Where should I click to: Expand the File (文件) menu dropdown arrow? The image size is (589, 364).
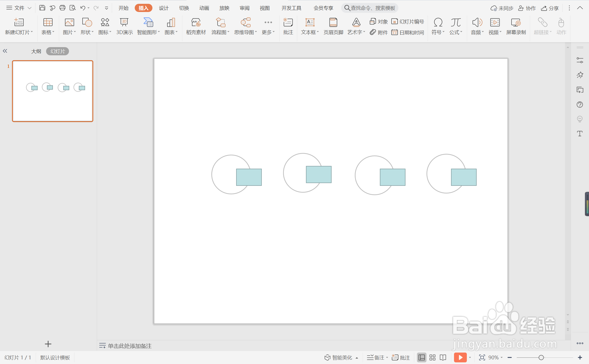29,8
